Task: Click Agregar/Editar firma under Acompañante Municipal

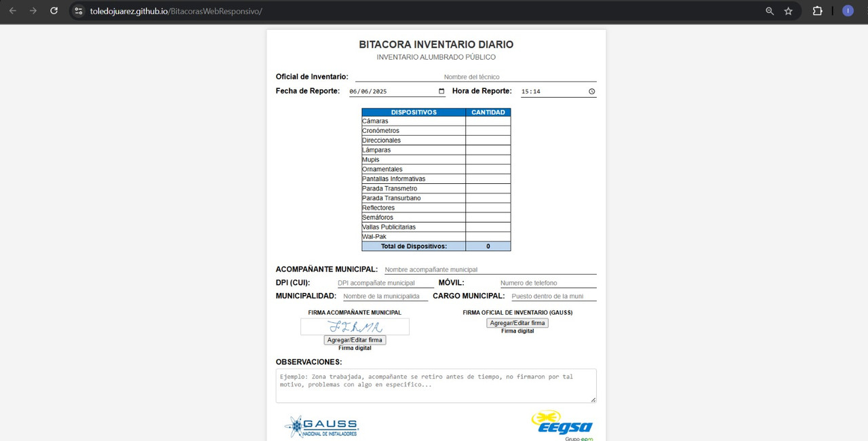Action: point(355,340)
